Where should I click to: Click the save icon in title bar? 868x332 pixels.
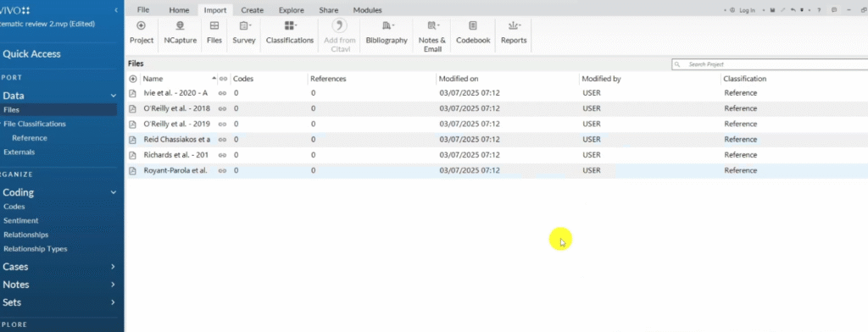pyautogui.click(x=772, y=10)
